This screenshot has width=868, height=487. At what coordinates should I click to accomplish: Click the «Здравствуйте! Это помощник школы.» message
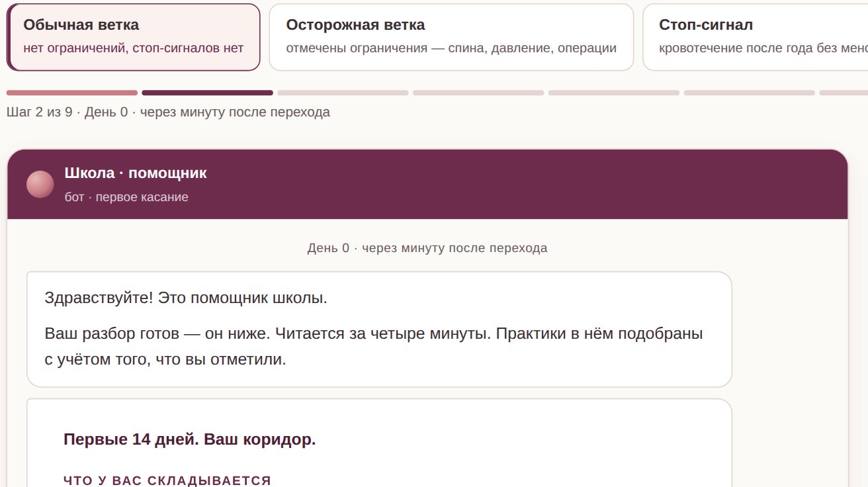pyautogui.click(x=186, y=298)
